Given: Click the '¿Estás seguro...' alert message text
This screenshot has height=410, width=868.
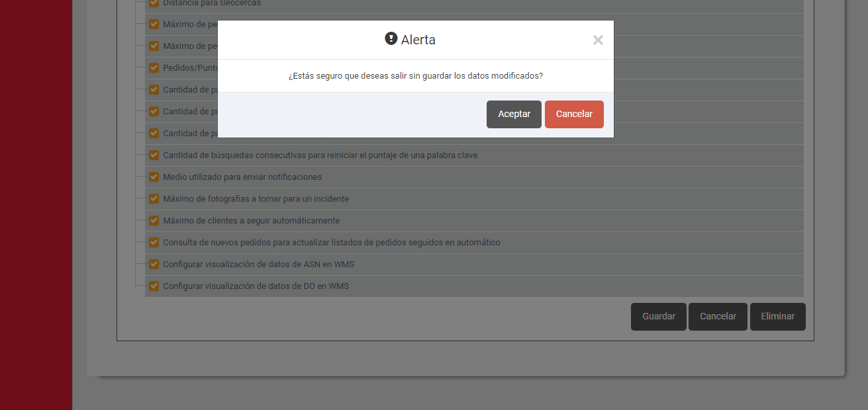Looking at the screenshot, I should click(x=415, y=76).
